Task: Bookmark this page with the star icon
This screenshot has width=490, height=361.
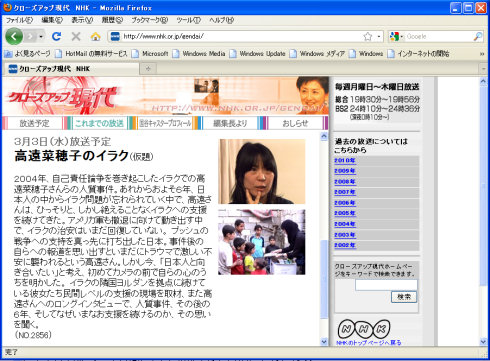Action: coord(367,36)
